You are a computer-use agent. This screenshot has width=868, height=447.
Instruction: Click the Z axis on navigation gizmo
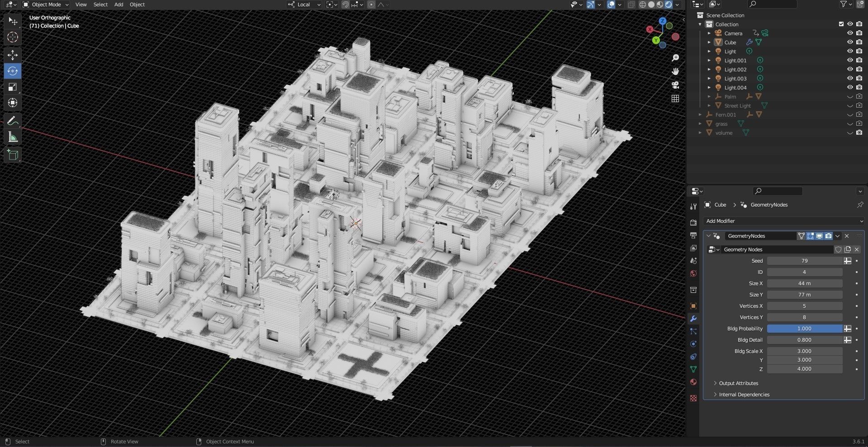pos(663,21)
